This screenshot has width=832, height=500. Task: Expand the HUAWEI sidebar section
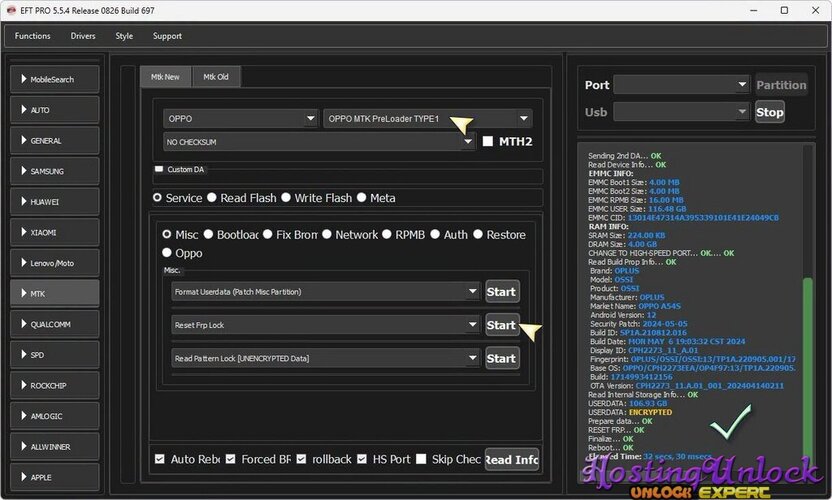point(54,202)
